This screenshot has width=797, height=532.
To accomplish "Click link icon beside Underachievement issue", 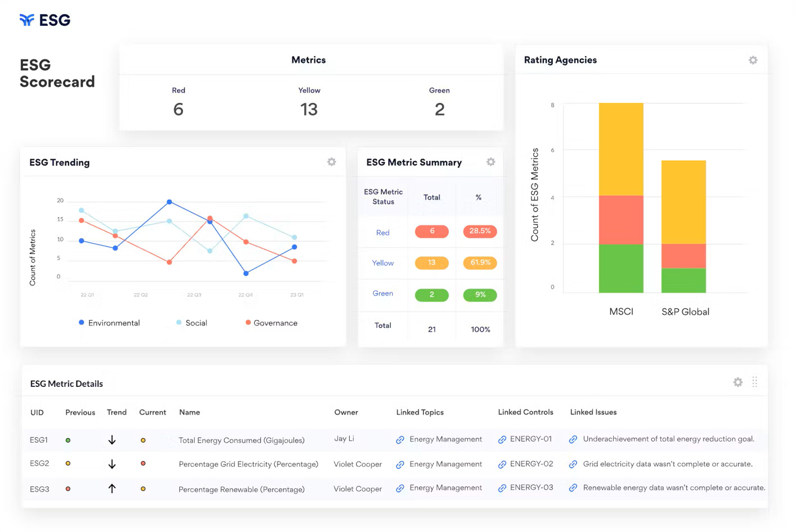I will click(x=573, y=440).
